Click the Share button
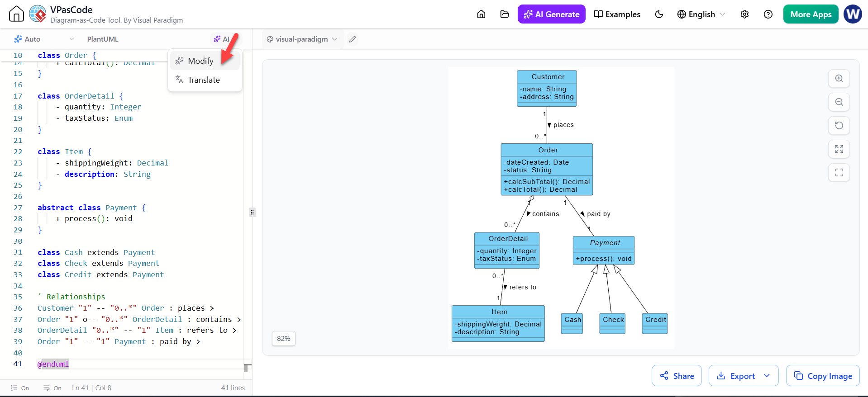 point(677,376)
